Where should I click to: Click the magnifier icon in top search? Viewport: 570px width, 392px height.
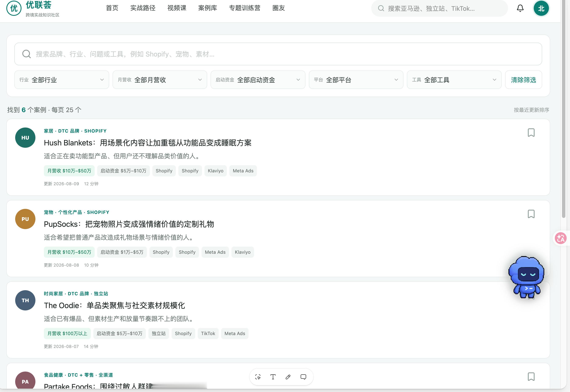[381, 8]
